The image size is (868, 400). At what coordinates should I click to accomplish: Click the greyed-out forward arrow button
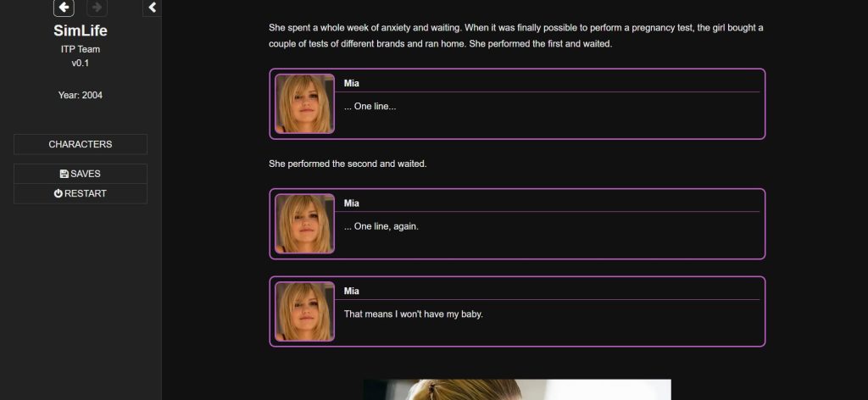coord(97,7)
